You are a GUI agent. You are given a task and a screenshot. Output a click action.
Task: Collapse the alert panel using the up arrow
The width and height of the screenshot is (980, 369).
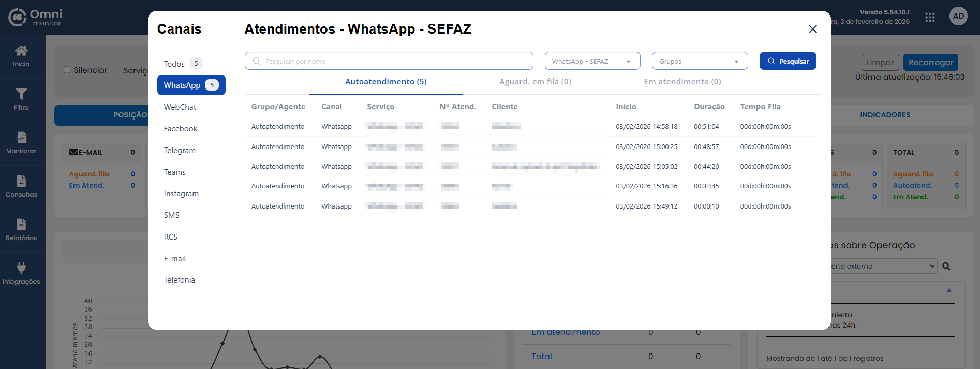[x=949, y=290]
